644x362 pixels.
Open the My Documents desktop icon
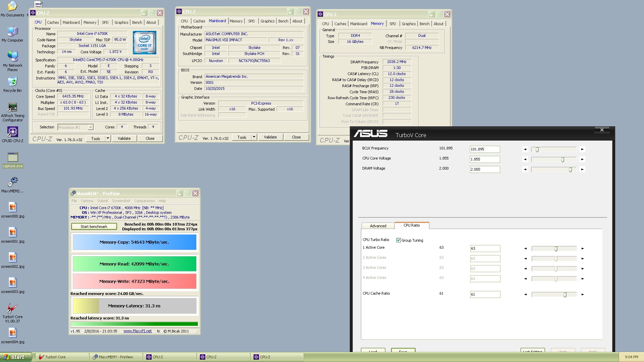tap(12, 9)
